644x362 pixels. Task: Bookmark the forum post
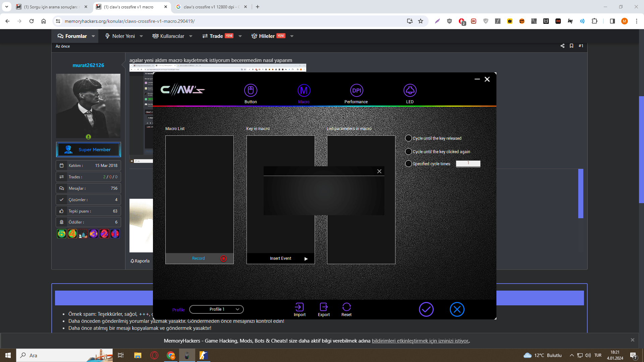572,46
